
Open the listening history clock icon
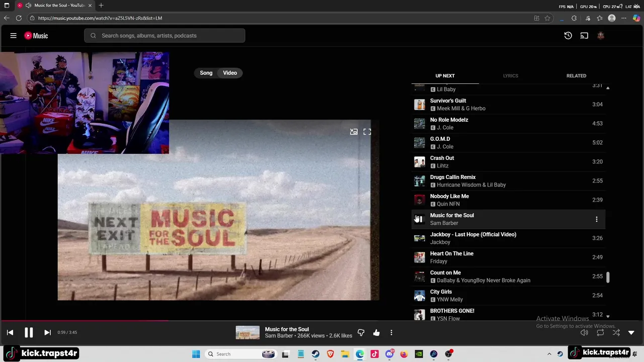tap(568, 36)
